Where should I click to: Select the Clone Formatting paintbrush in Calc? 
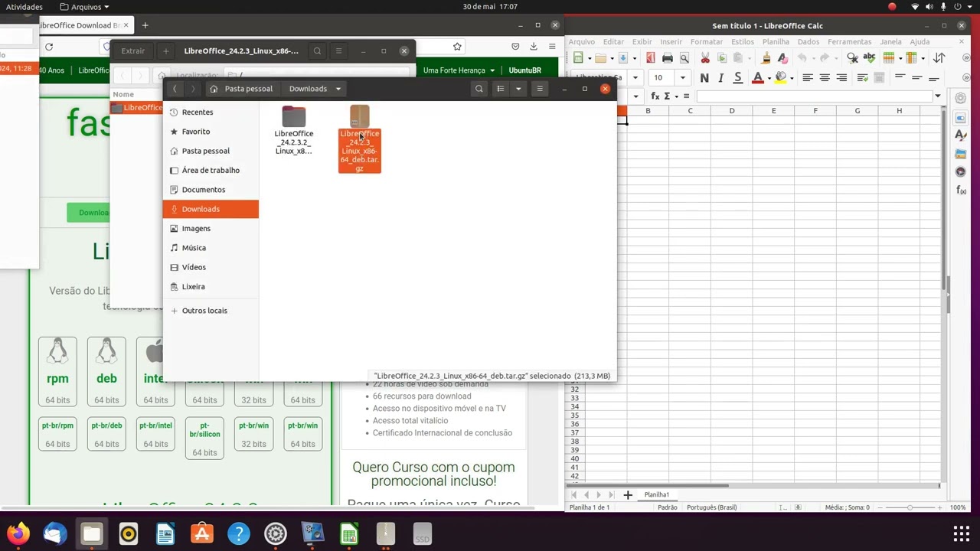(x=766, y=57)
